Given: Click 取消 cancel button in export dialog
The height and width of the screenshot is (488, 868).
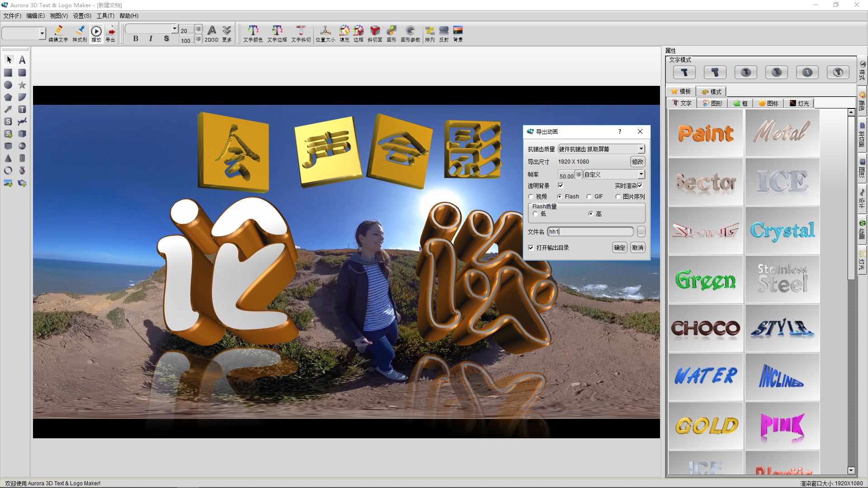Looking at the screenshot, I should point(637,248).
